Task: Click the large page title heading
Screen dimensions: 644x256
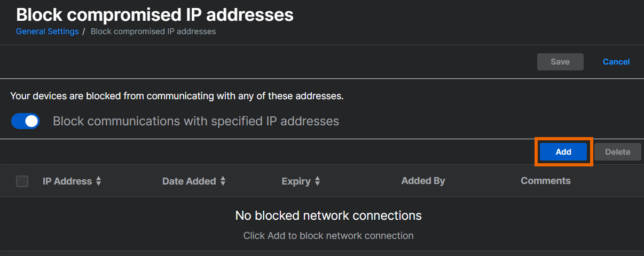Action: (155, 14)
